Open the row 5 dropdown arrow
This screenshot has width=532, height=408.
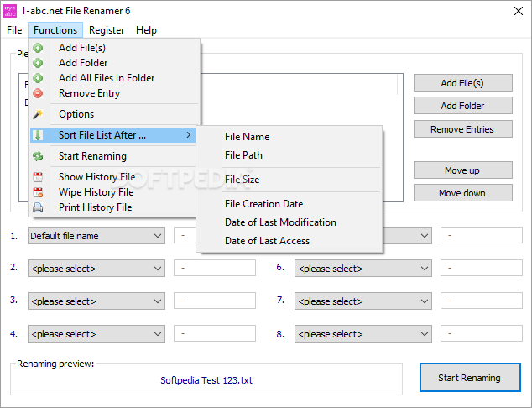(424, 236)
